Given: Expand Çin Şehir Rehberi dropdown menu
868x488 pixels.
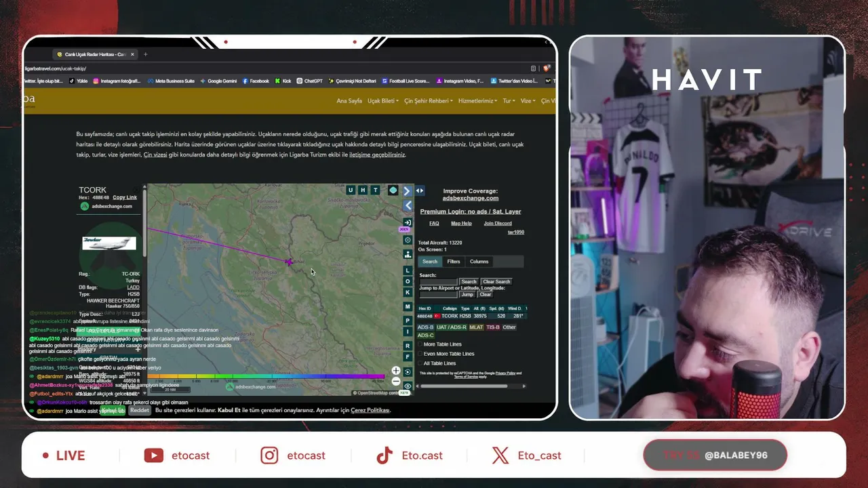Looking at the screenshot, I should 429,101.
